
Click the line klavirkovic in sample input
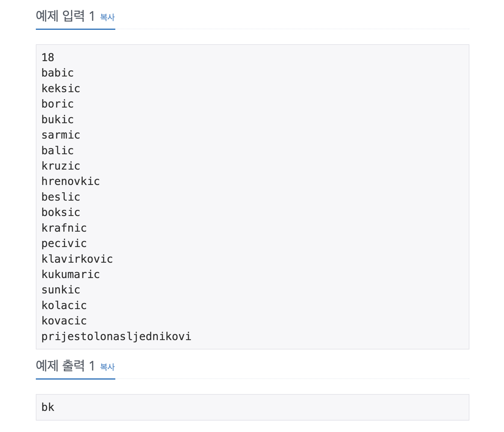pyautogui.click(x=77, y=259)
